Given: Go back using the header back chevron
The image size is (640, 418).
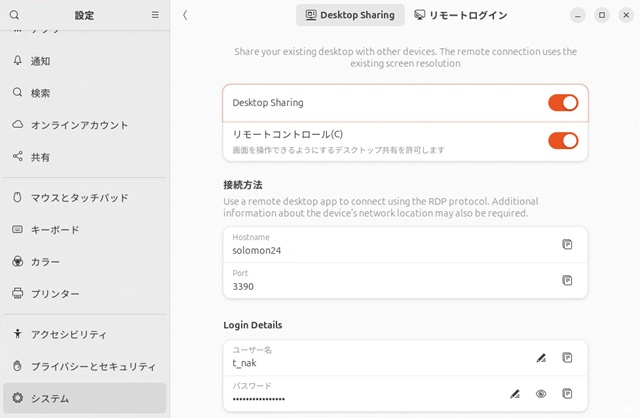Looking at the screenshot, I should pyautogui.click(x=186, y=15).
